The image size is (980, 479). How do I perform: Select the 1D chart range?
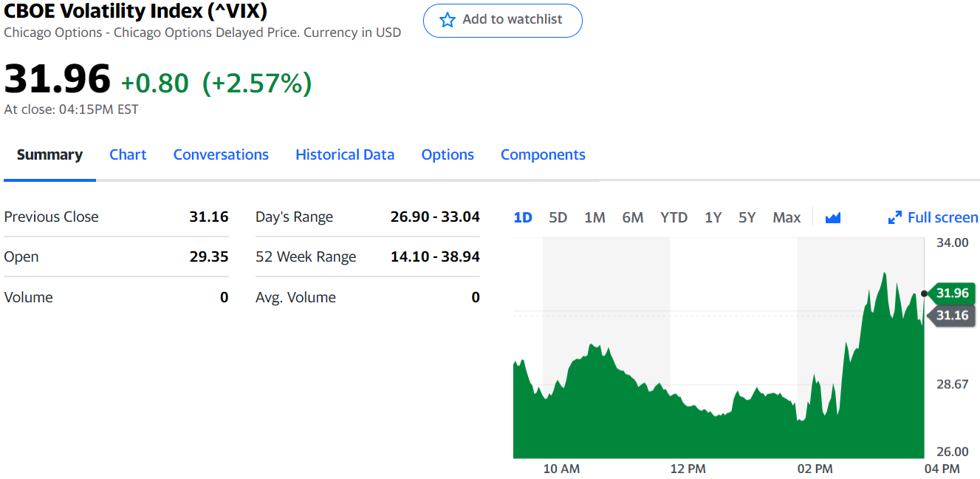pyautogui.click(x=523, y=217)
